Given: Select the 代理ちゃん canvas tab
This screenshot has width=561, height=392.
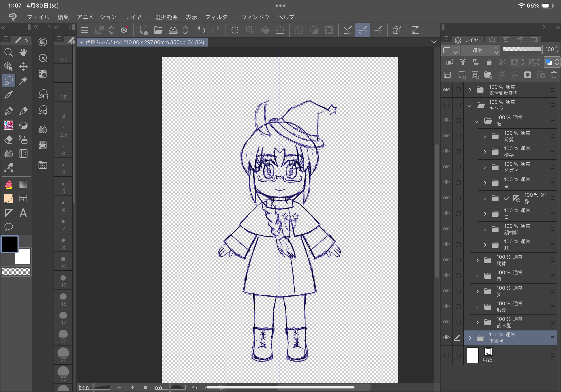Looking at the screenshot, I should tap(144, 42).
